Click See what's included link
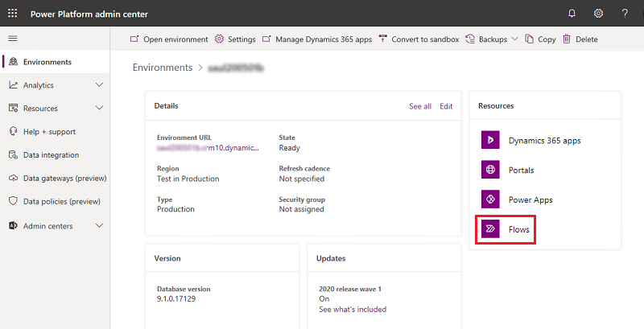 353,310
